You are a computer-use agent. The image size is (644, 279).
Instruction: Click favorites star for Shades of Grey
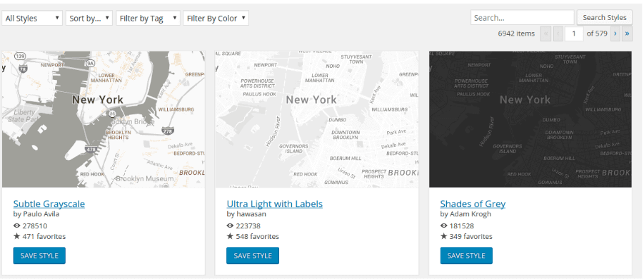(443, 236)
